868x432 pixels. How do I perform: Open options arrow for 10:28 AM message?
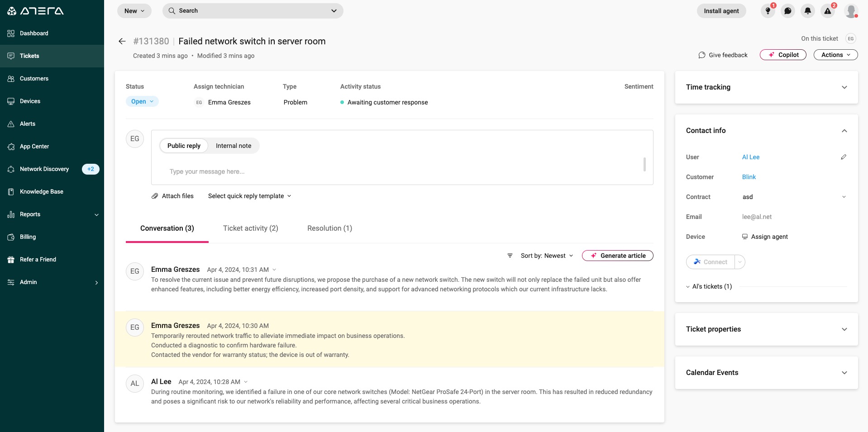246,382
